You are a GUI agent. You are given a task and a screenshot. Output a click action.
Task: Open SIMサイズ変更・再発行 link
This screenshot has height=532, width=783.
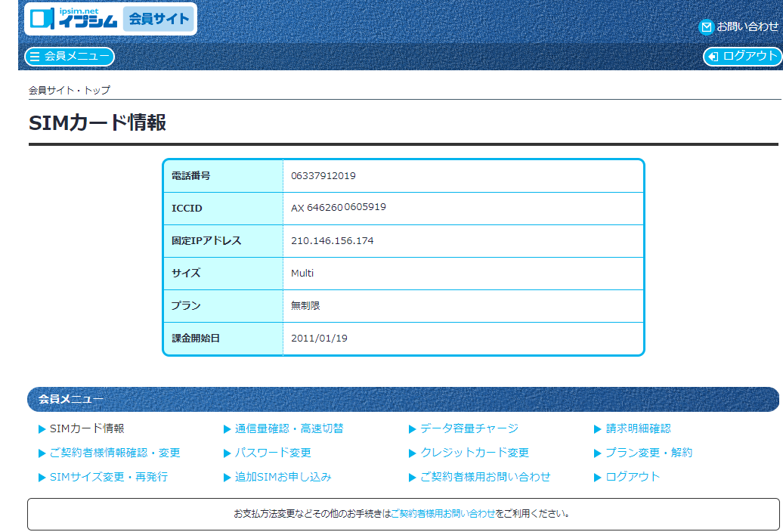(x=108, y=477)
